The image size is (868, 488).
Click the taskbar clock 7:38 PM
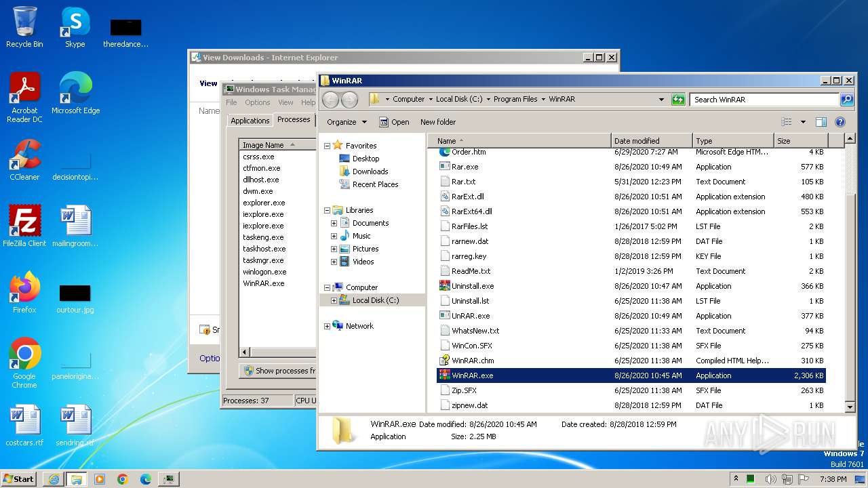833,479
